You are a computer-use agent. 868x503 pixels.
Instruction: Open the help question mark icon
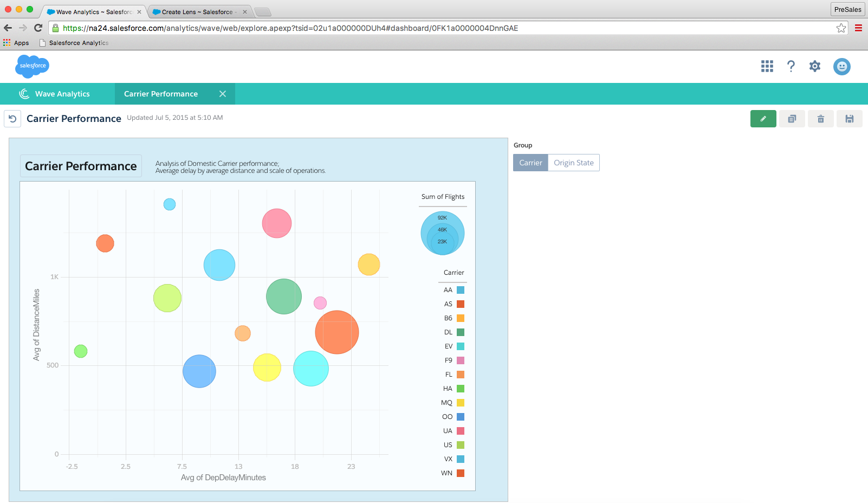point(791,66)
